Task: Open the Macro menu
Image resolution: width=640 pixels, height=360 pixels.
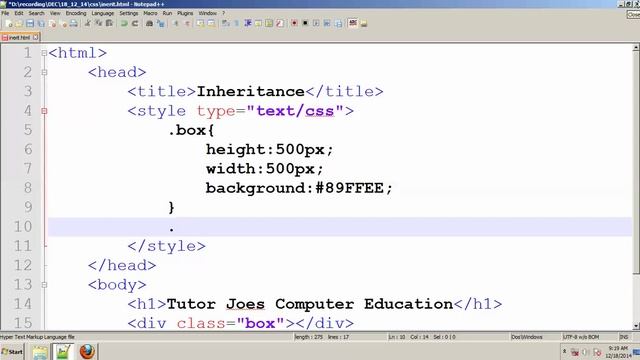Action: (x=150, y=13)
